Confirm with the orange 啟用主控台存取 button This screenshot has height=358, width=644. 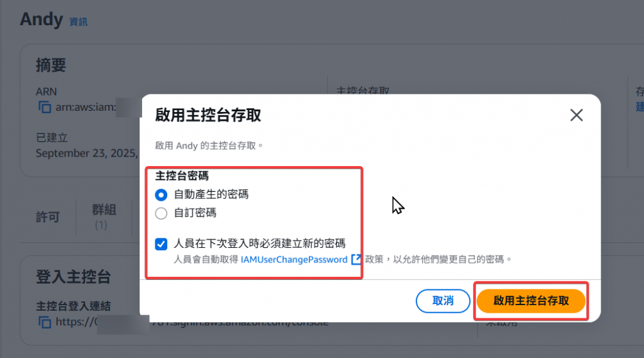pos(531,301)
